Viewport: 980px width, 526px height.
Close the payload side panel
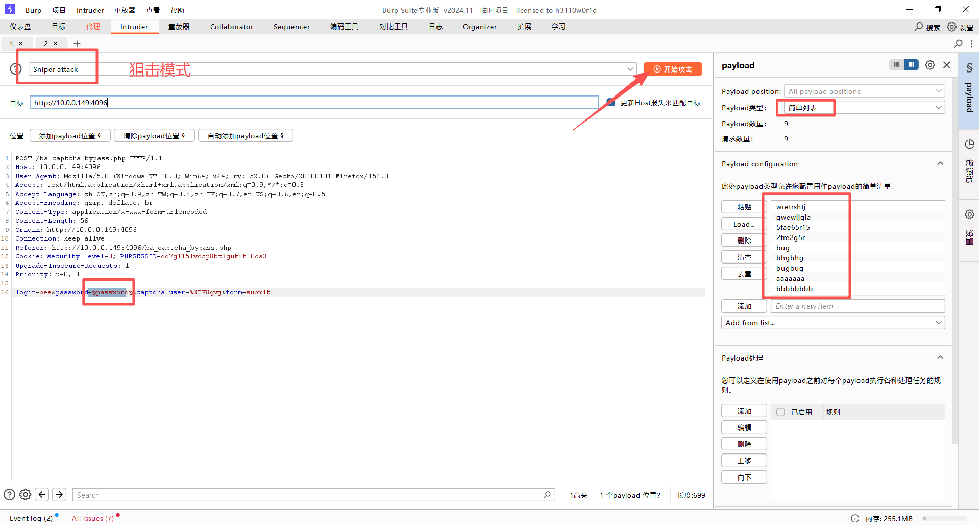[947, 65]
